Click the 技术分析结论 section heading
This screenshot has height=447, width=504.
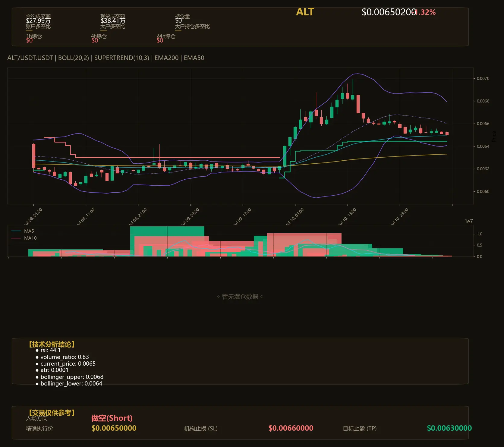[52, 345]
